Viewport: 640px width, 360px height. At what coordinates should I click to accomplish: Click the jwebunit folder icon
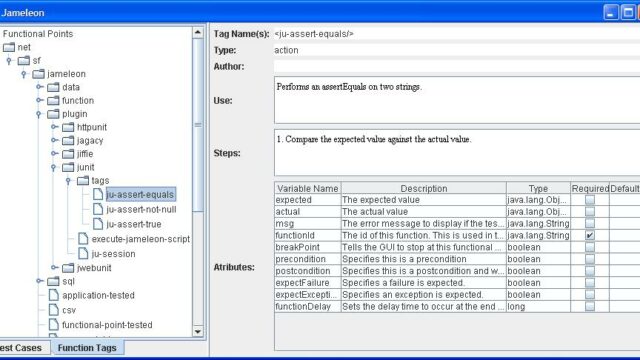[68, 268]
